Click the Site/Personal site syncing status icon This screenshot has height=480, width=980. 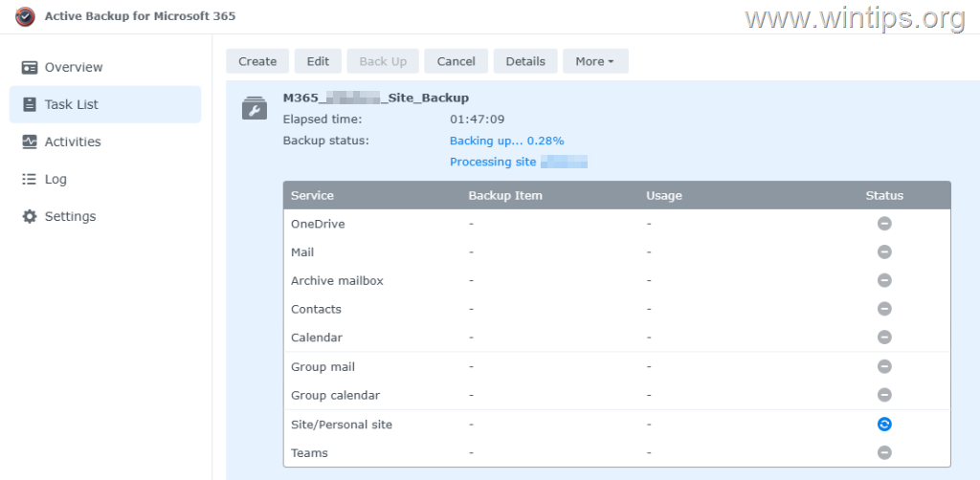(884, 425)
